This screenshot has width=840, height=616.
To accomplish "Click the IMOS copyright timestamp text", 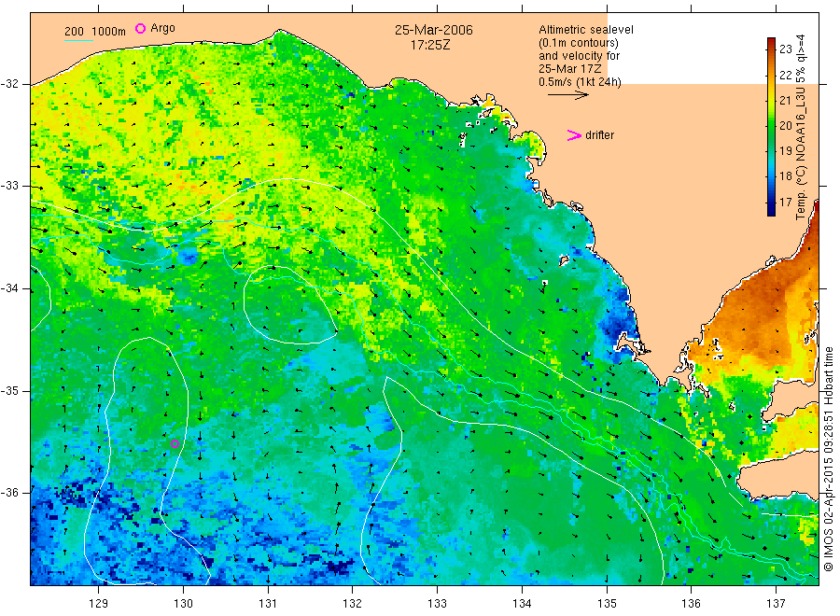I will click(x=828, y=458).
